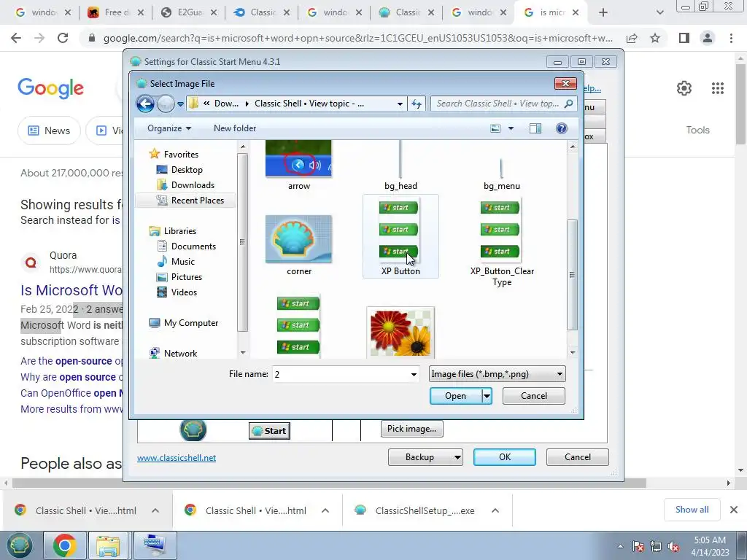Expand the File name history dropdown
Image resolution: width=747 pixels, height=560 pixels.
click(414, 374)
